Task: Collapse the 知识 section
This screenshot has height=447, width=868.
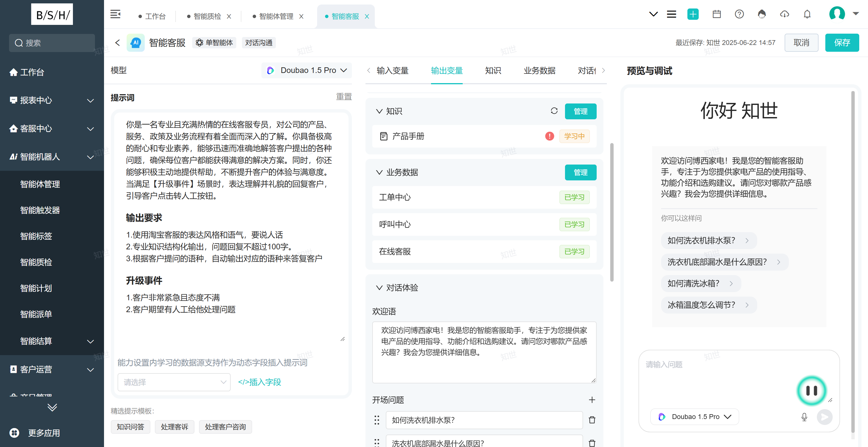Action: (x=379, y=111)
